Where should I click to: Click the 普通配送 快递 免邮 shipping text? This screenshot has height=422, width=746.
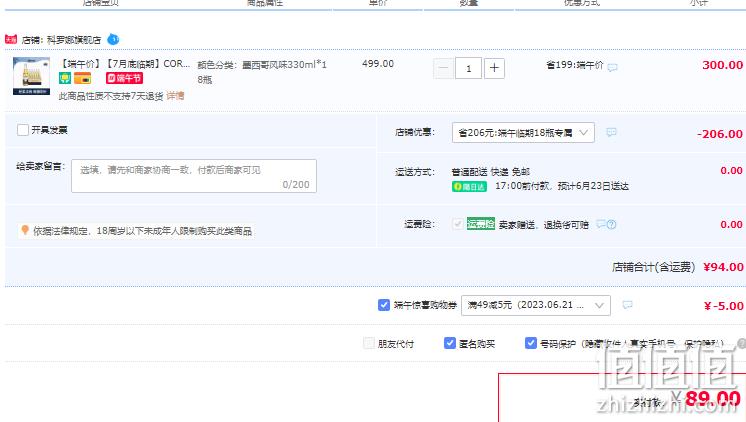491,172
